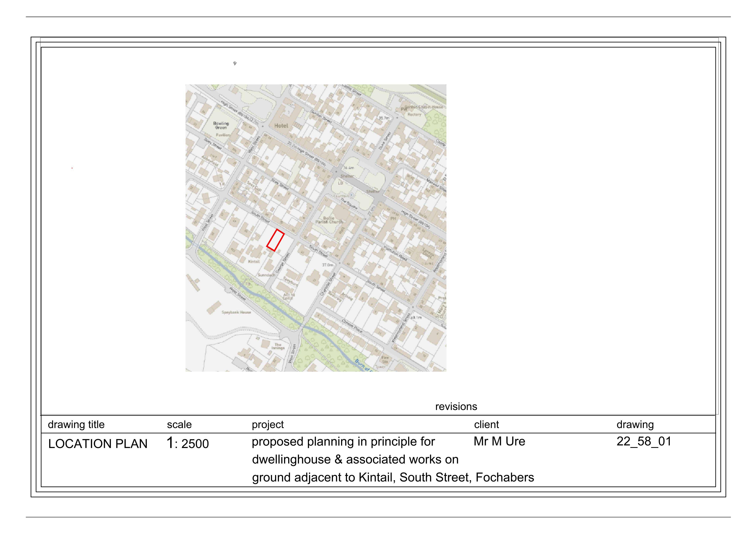Click the "35.7m" spot height label

pos(384,118)
